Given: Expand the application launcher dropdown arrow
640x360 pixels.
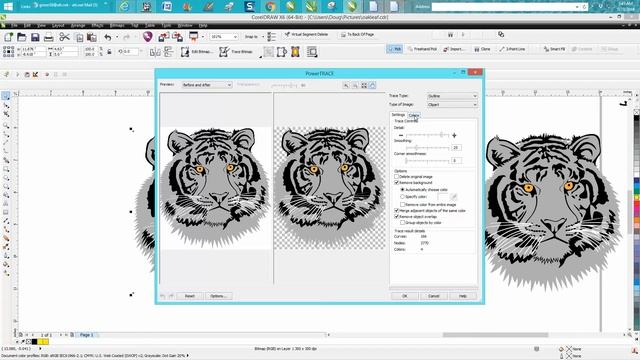Looking at the screenshot, I should pyautogui.click(x=202, y=37).
